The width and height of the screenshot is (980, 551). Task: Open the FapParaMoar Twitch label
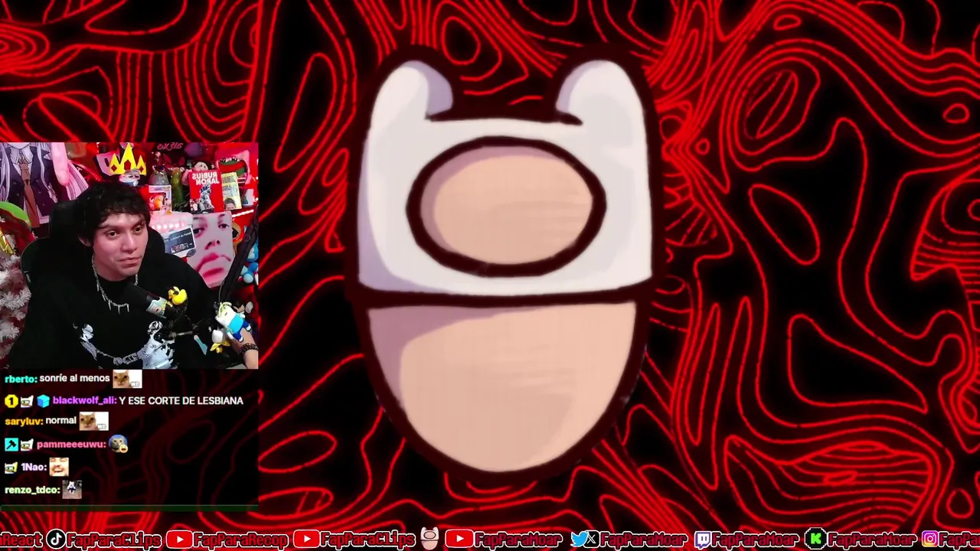[x=755, y=540]
